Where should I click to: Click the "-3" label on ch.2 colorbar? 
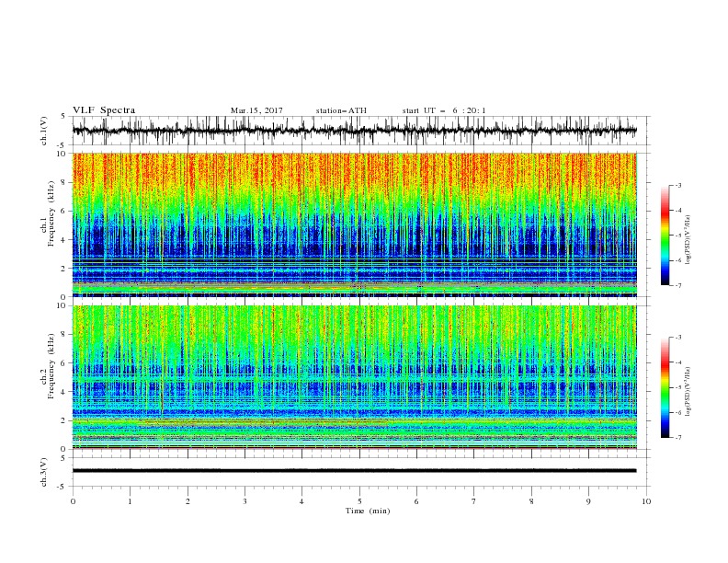[x=678, y=338]
